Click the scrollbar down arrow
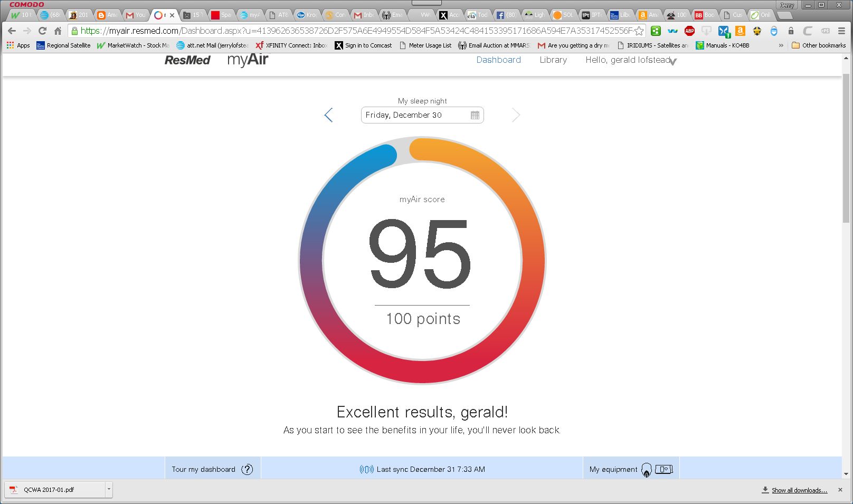The width and height of the screenshot is (853, 504). [x=846, y=474]
